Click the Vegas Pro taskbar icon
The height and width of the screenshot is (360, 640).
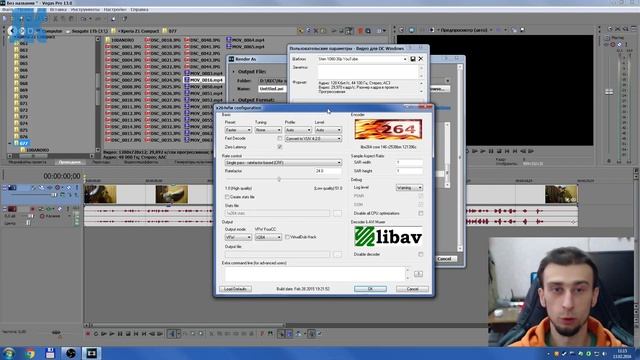coord(91,353)
